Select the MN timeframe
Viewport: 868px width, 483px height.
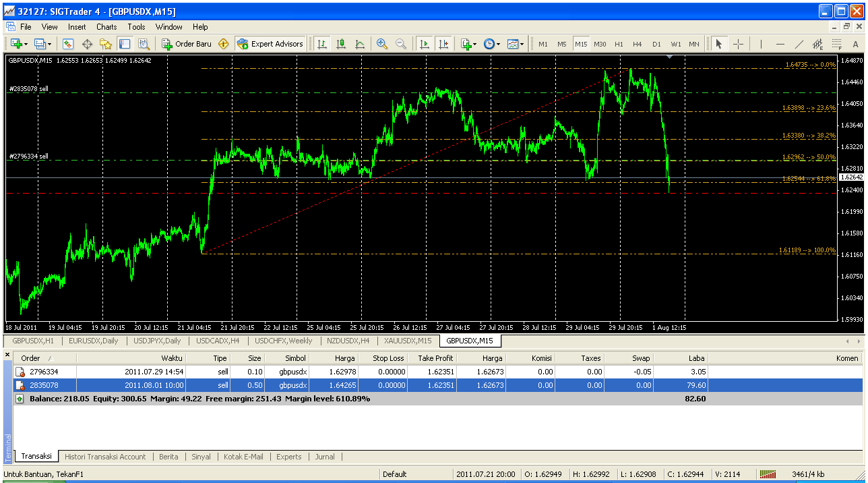694,44
